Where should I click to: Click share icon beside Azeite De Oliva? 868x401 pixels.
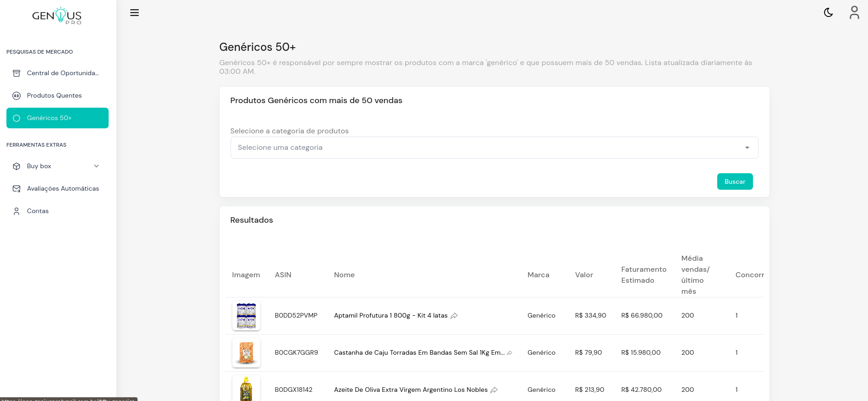494,390
